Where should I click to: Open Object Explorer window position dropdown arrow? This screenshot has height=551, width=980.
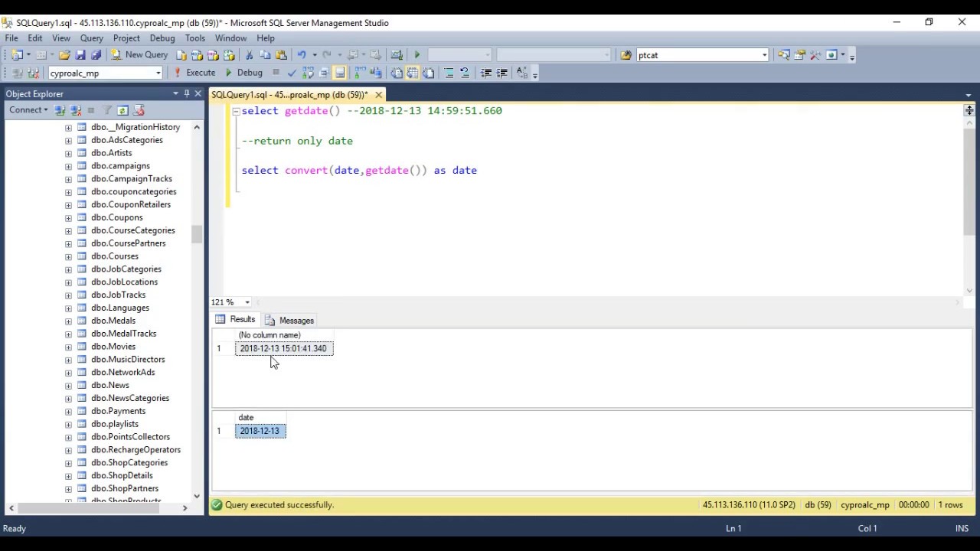pos(175,93)
